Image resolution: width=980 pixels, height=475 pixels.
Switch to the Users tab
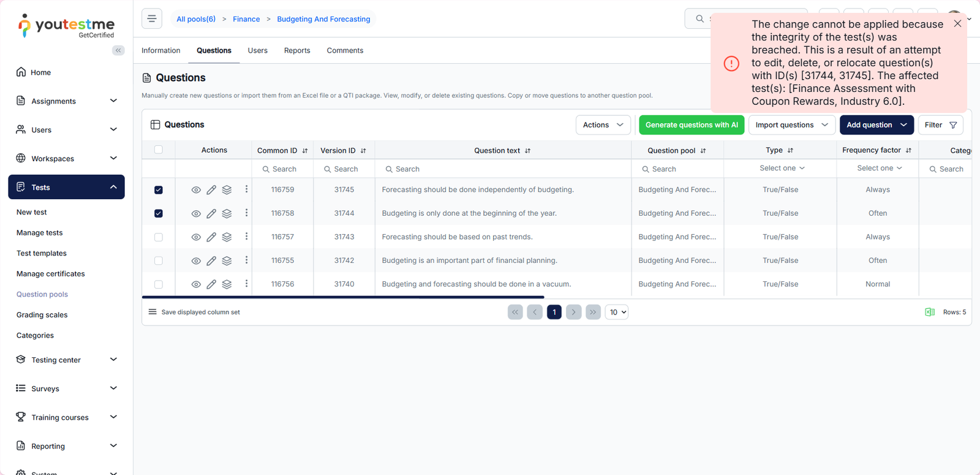coord(257,50)
